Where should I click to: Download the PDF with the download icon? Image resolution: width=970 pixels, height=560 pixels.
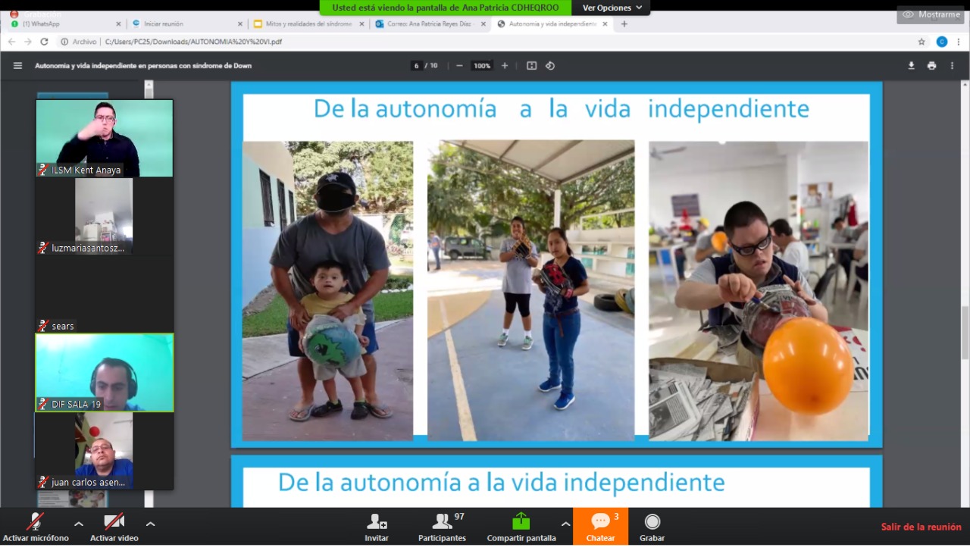tap(911, 66)
